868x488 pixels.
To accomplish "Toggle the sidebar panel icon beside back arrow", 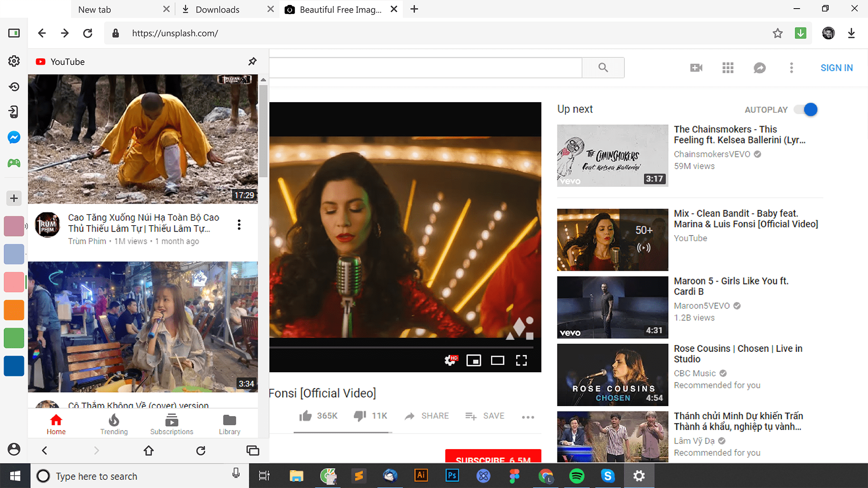I will (x=14, y=33).
